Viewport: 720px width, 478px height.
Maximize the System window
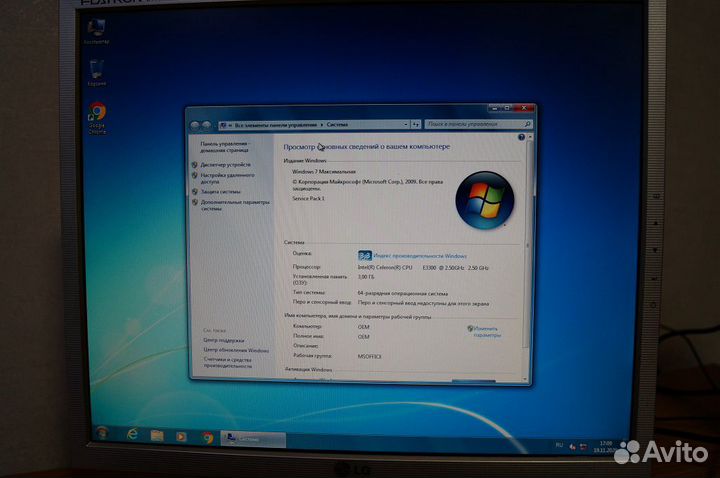pos(507,108)
